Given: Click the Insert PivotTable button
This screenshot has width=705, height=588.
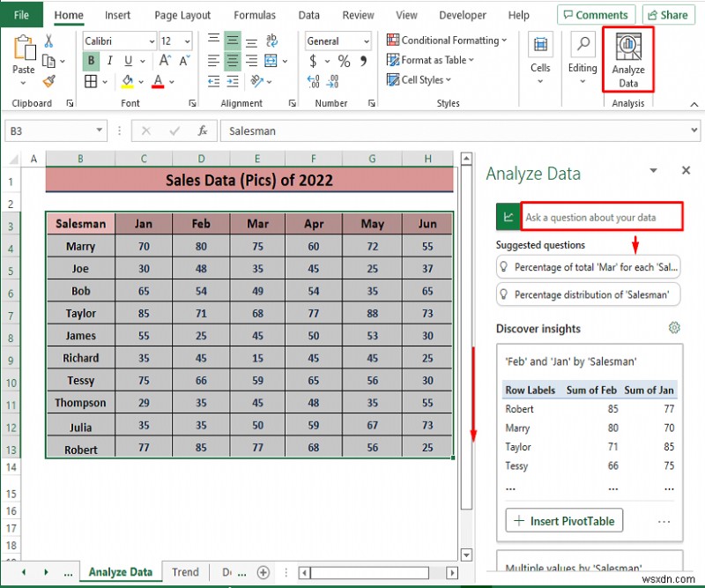Looking at the screenshot, I should point(563,521).
